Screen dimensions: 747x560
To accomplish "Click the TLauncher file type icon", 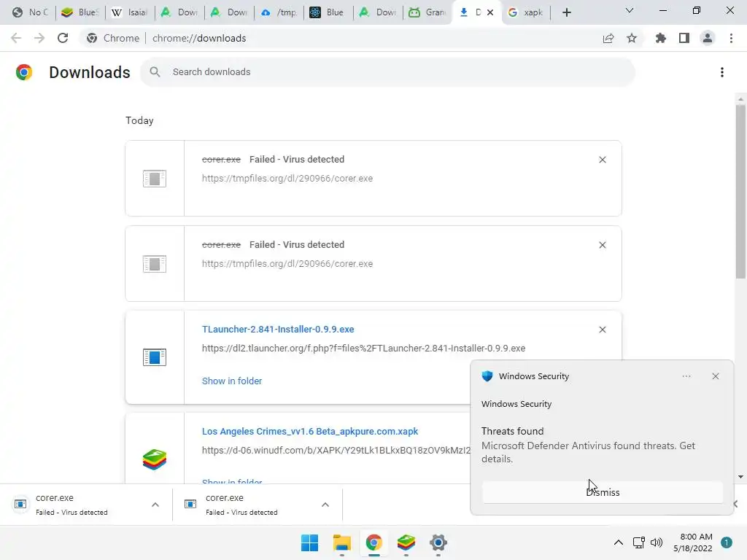I will tap(155, 357).
